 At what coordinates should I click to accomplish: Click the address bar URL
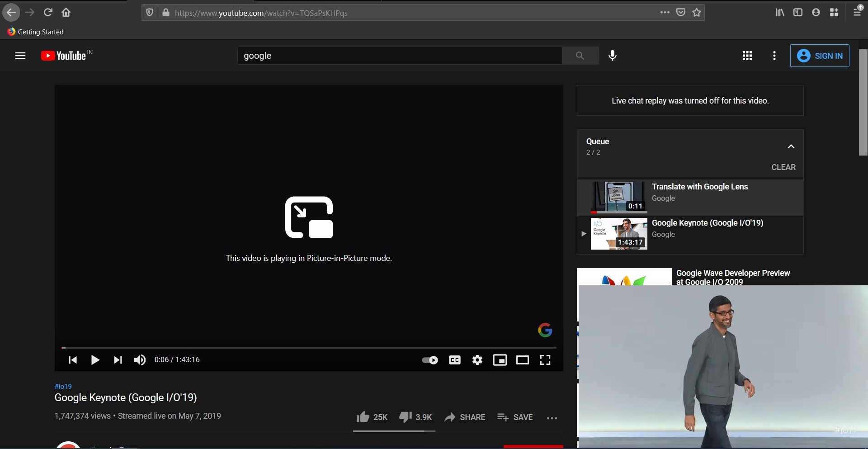coord(261,13)
